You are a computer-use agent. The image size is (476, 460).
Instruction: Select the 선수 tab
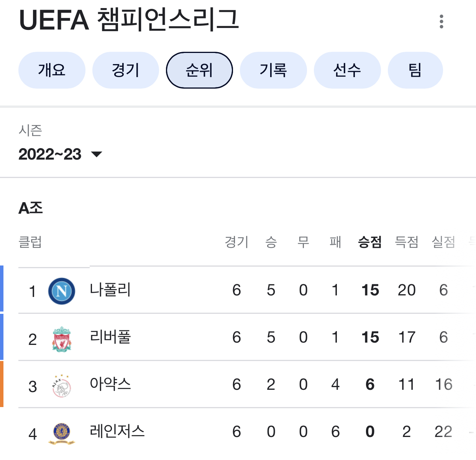pyautogui.click(x=347, y=70)
